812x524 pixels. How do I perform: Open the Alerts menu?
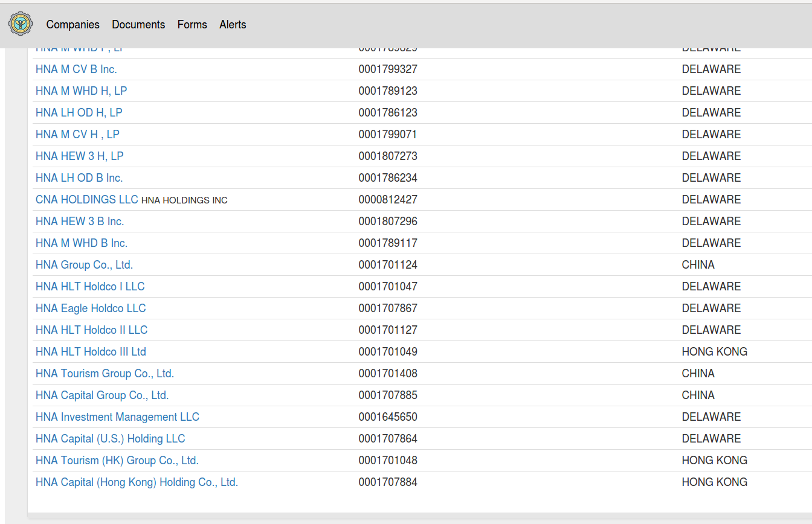(233, 25)
